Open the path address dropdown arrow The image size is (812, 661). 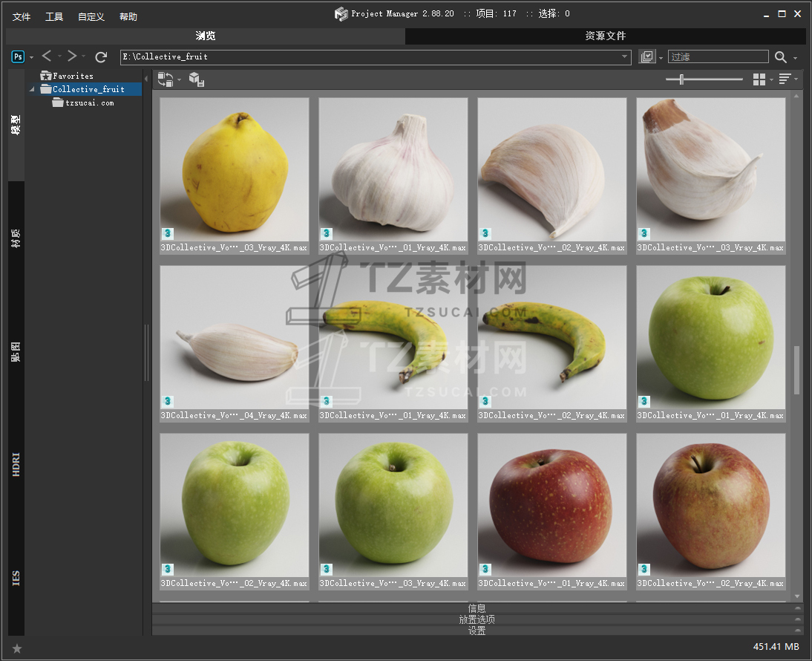625,57
